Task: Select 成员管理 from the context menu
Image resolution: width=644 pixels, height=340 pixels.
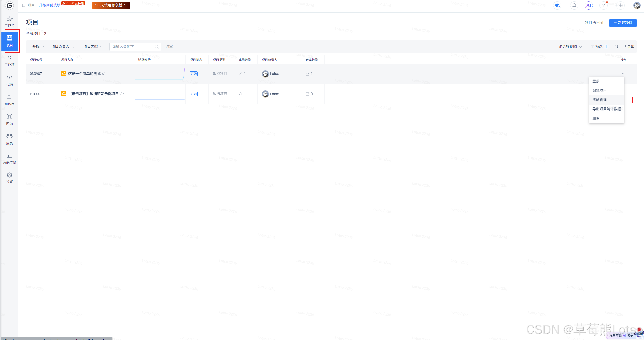Action: [x=599, y=100]
